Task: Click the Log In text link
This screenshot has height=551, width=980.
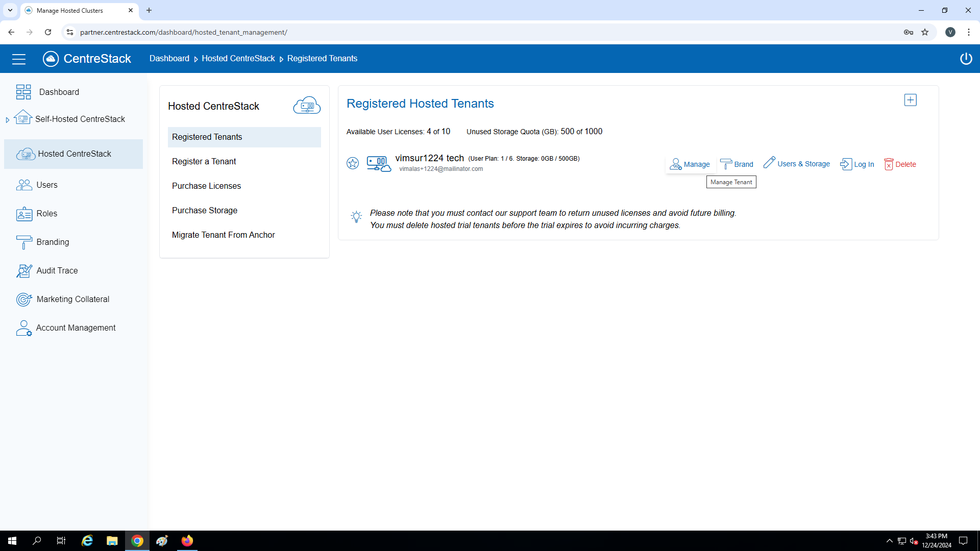Action: tap(864, 164)
